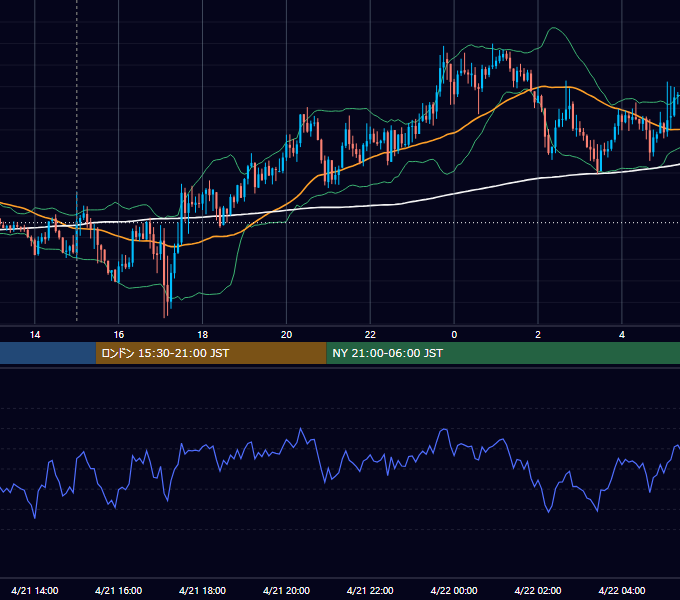The height and width of the screenshot is (600, 680).
Task: Click the 4 hour label on price chart axis
Action: [622, 335]
